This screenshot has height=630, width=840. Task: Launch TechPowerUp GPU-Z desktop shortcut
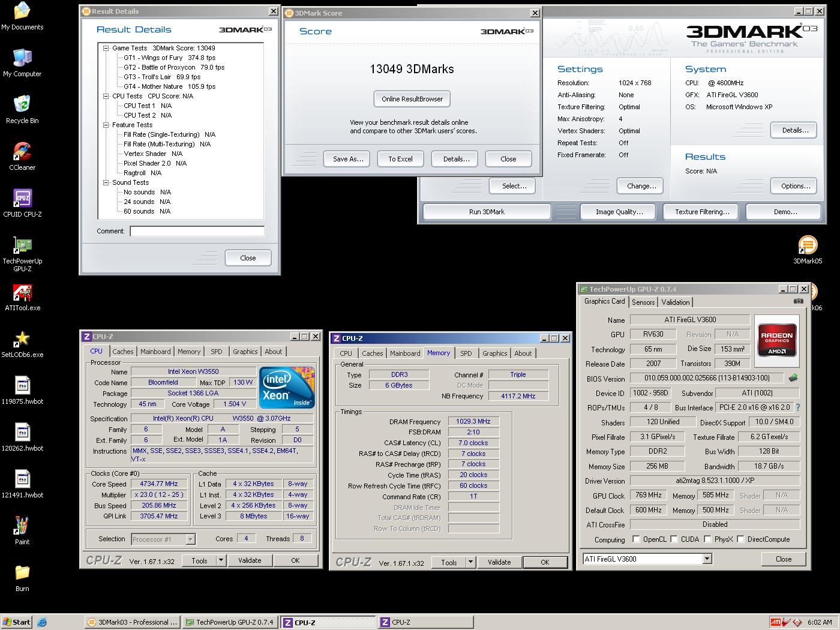point(22,254)
